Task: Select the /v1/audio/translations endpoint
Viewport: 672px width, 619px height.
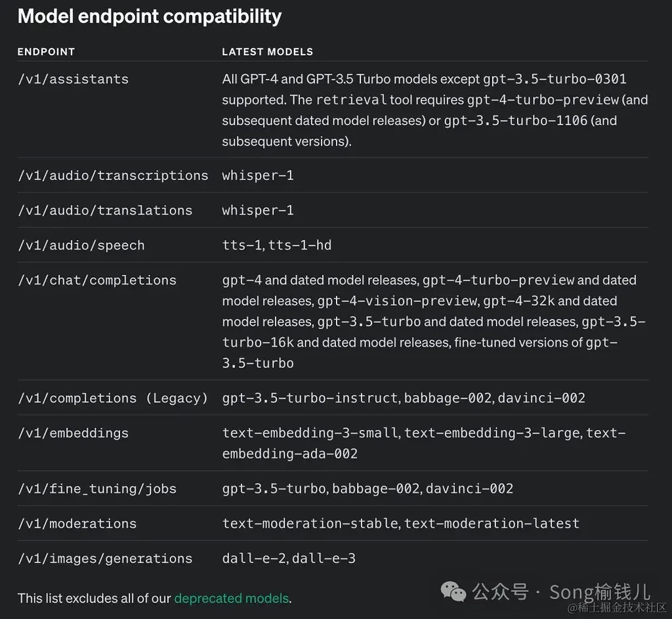Action: [105, 210]
